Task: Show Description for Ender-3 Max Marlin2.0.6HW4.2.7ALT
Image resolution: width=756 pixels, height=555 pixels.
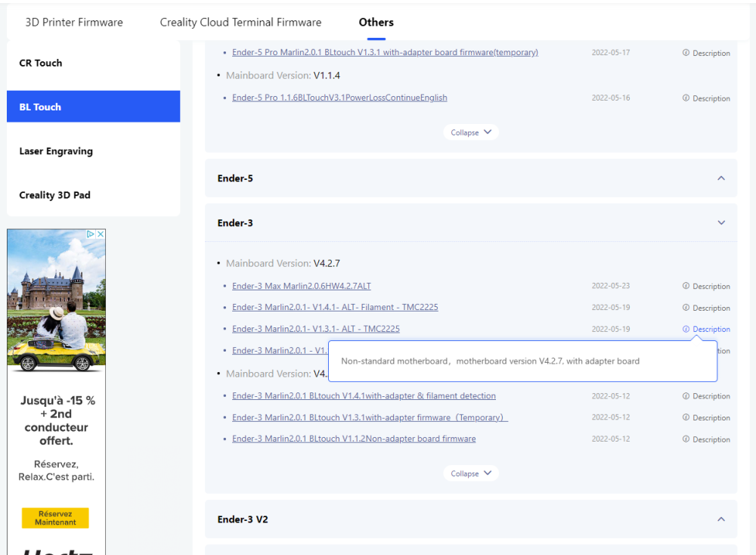Action: pyautogui.click(x=706, y=287)
